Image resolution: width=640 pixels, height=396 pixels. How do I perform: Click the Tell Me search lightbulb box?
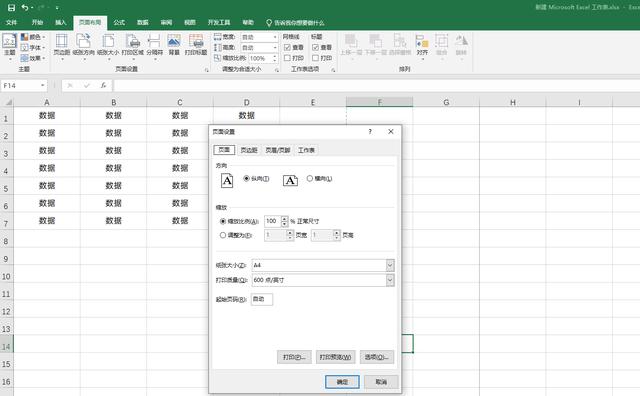coord(295,23)
